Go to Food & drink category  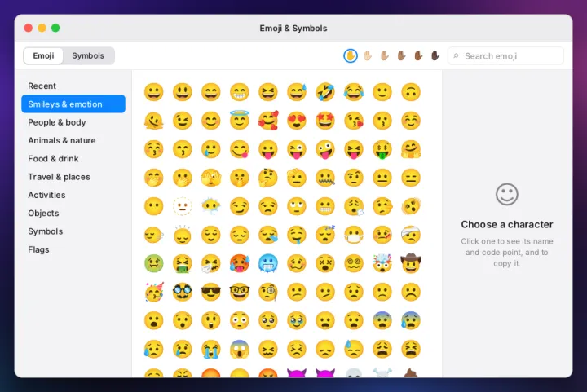tap(73, 159)
